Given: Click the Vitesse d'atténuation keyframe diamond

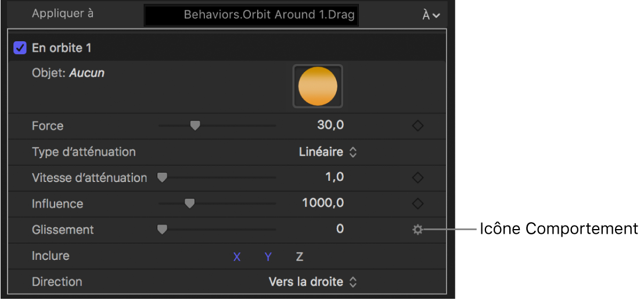Looking at the screenshot, I should tap(418, 177).
